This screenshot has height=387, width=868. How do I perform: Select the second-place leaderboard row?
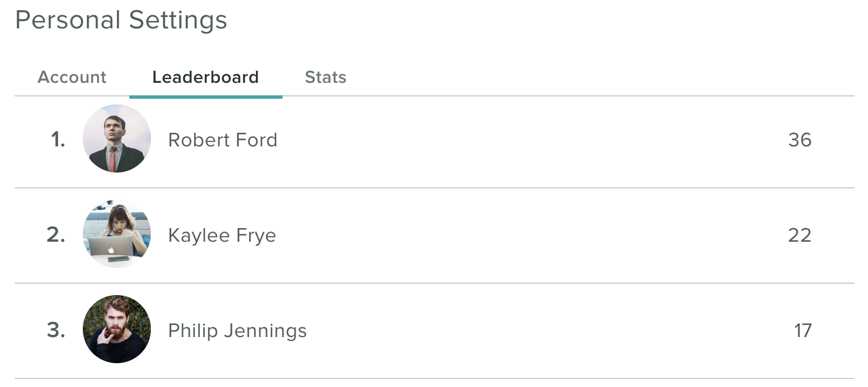pyautogui.click(x=434, y=235)
